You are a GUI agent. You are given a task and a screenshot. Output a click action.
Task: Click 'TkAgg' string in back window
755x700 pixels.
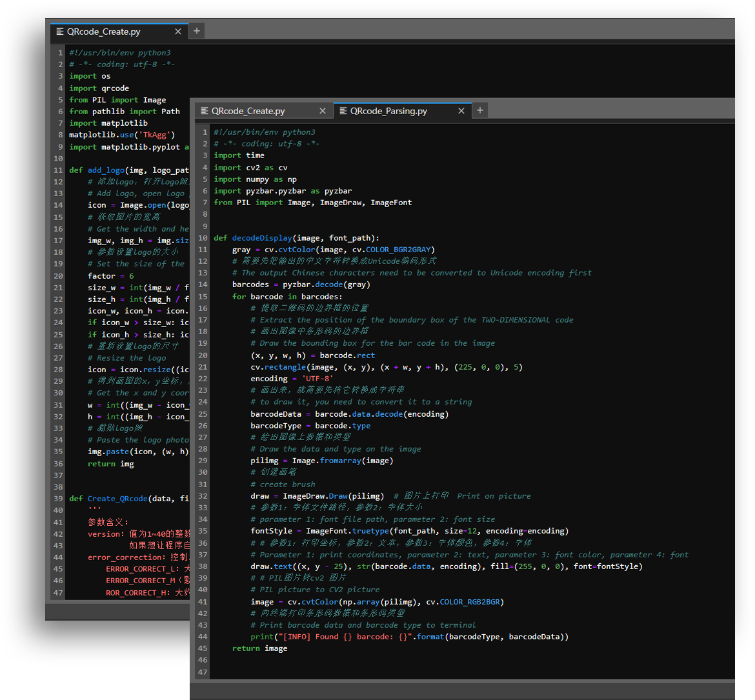[x=155, y=135]
